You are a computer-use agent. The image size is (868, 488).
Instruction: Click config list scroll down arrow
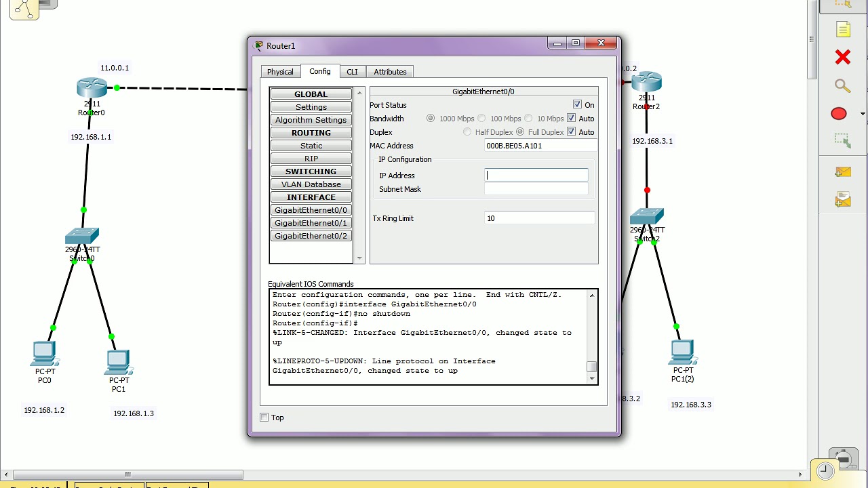[359, 258]
